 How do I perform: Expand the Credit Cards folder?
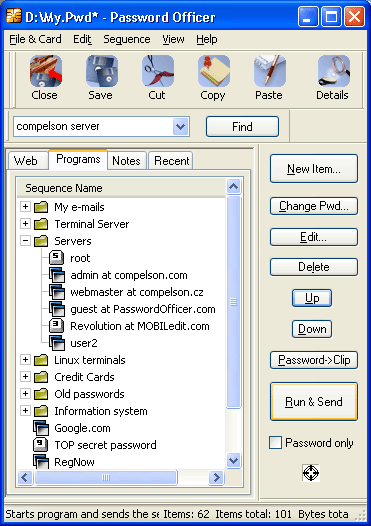[x=25, y=376]
